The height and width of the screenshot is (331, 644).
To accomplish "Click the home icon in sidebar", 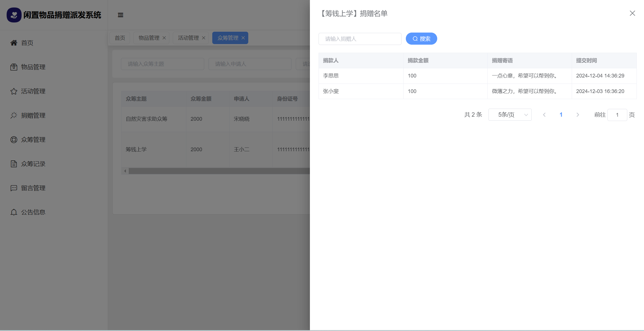I will coord(14,43).
